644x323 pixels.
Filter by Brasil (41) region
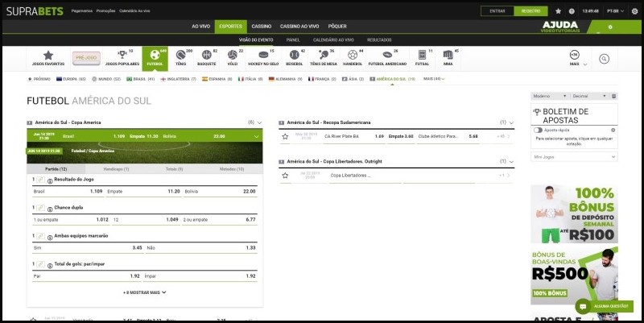coord(140,79)
